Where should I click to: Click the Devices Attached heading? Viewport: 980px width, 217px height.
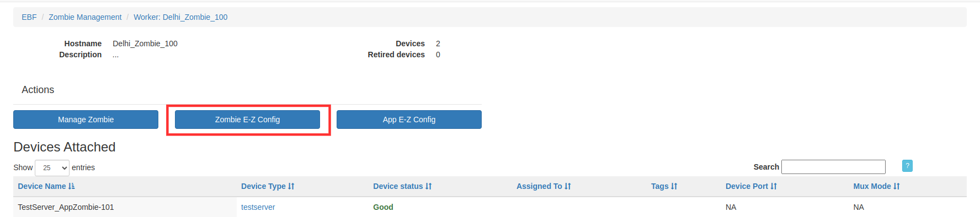tap(65, 147)
